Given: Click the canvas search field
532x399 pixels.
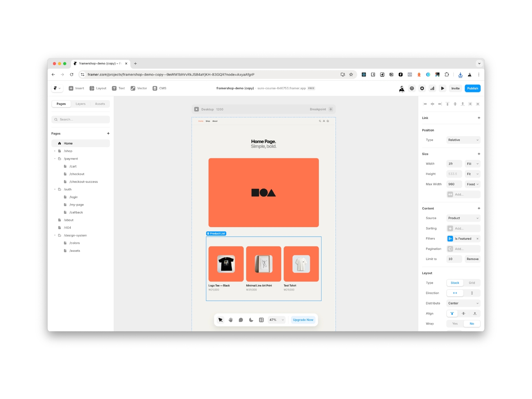Looking at the screenshot, I should click(80, 119).
